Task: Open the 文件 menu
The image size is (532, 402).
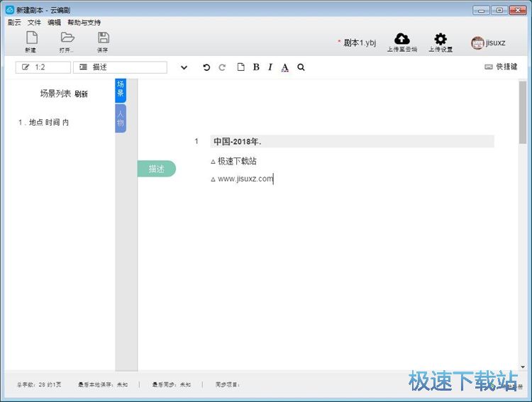Action: (x=34, y=22)
